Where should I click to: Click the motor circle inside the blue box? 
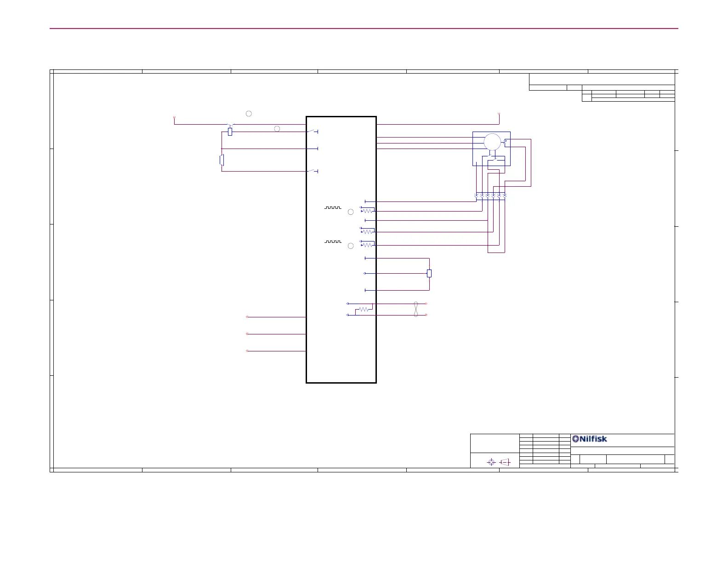click(492, 142)
